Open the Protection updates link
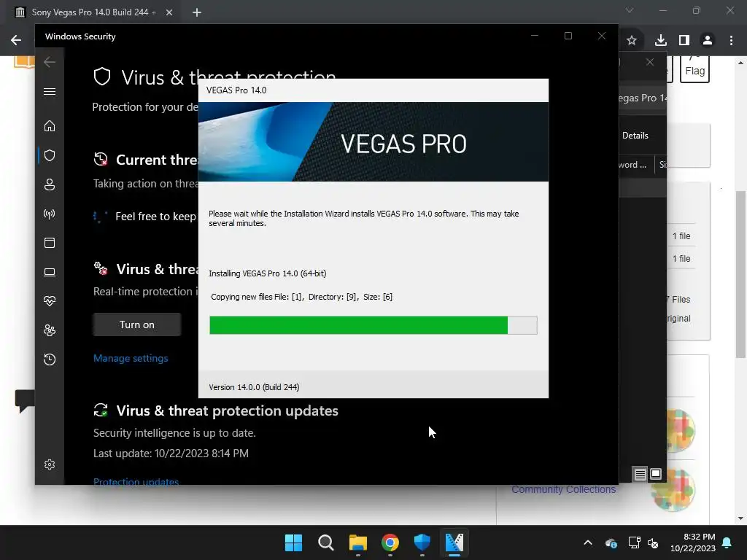This screenshot has width=747, height=560. 136,481
